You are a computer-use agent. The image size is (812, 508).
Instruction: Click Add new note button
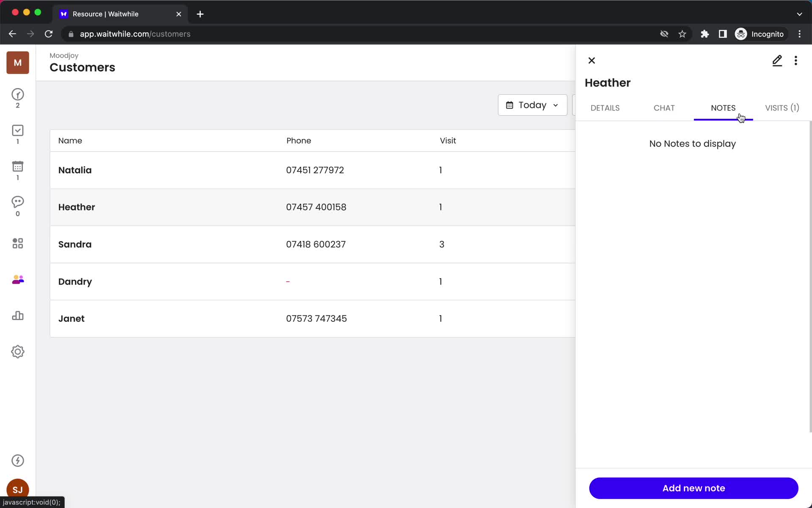(694, 488)
